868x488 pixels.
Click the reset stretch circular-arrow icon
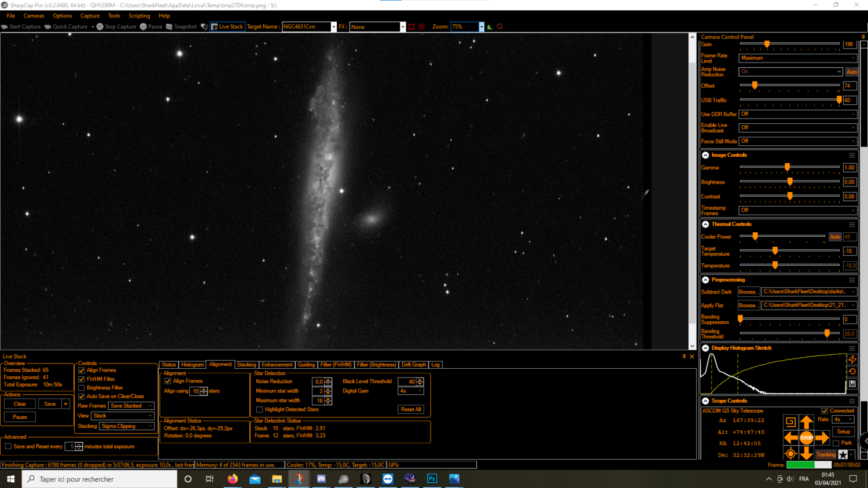[x=852, y=371]
